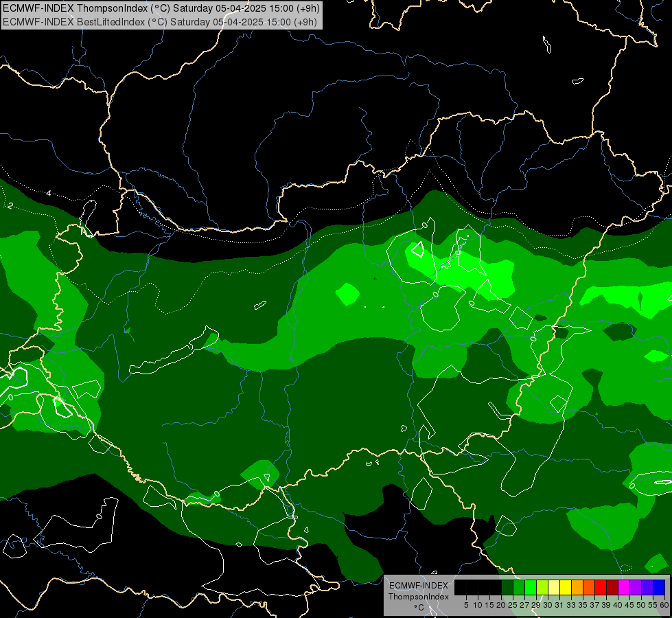The image size is (672, 618).
Task: Click the legend 'ThompsonIndex' label
Action: point(418,597)
